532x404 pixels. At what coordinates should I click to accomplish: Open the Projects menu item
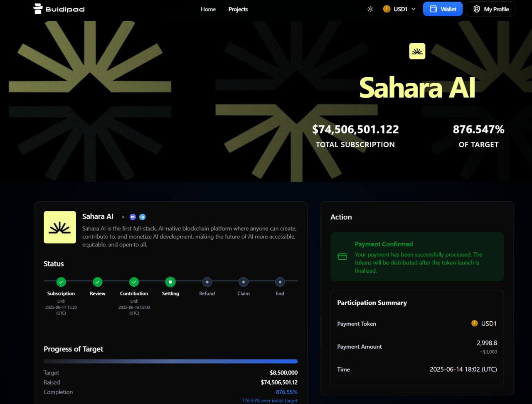click(238, 9)
